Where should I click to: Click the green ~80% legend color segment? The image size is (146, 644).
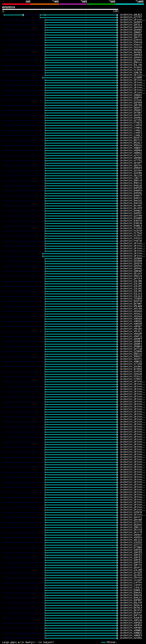tap(101, 4)
